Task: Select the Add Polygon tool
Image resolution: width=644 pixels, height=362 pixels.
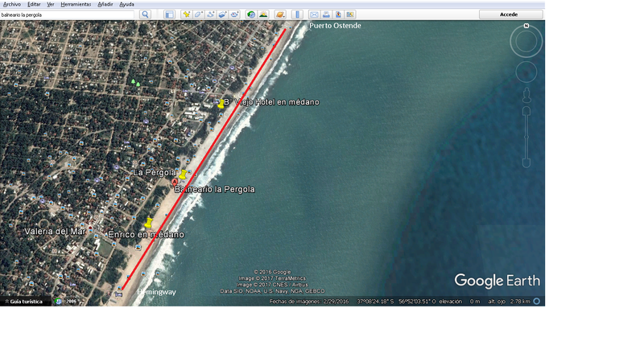Action: click(198, 14)
